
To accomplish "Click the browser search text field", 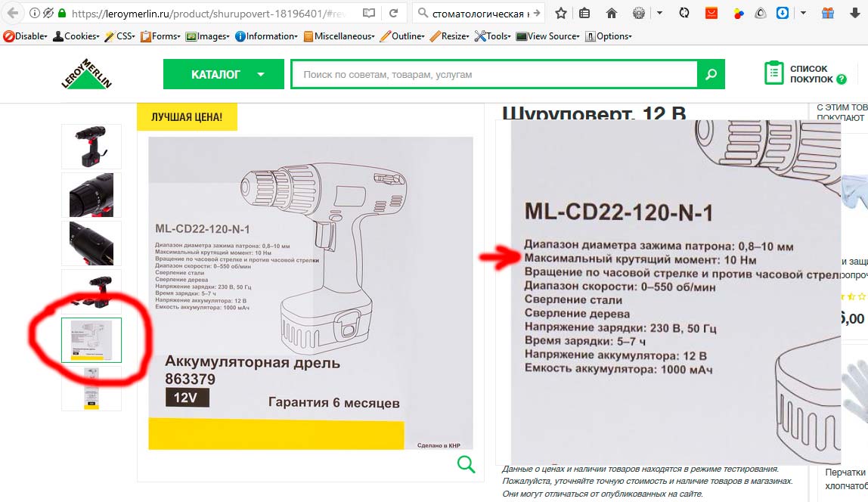I will coord(479,14).
